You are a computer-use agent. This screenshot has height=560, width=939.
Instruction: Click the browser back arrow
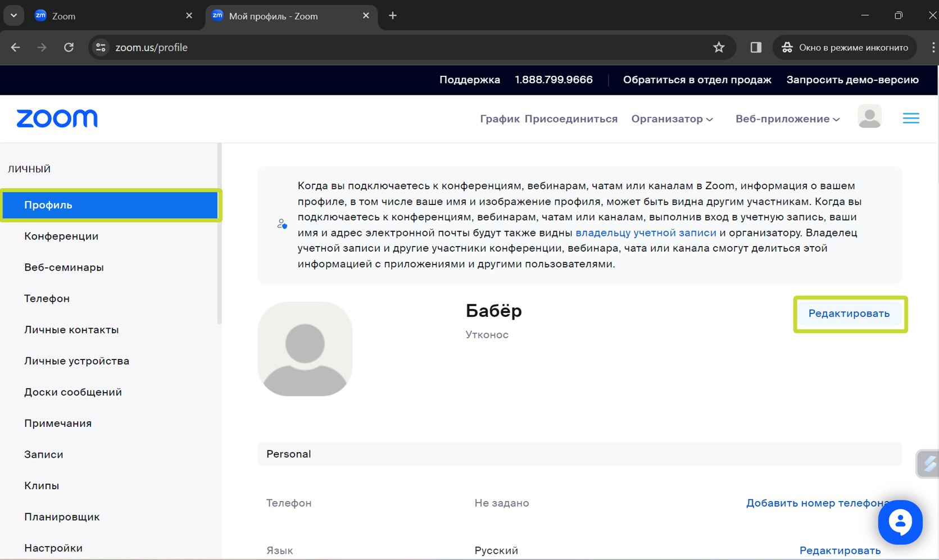(16, 47)
